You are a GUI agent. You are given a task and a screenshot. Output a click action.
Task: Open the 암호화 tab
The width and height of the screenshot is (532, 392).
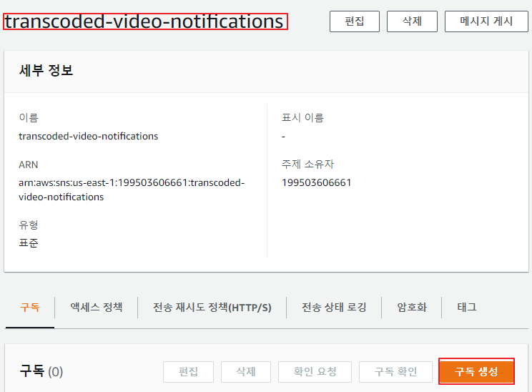[412, 307]
